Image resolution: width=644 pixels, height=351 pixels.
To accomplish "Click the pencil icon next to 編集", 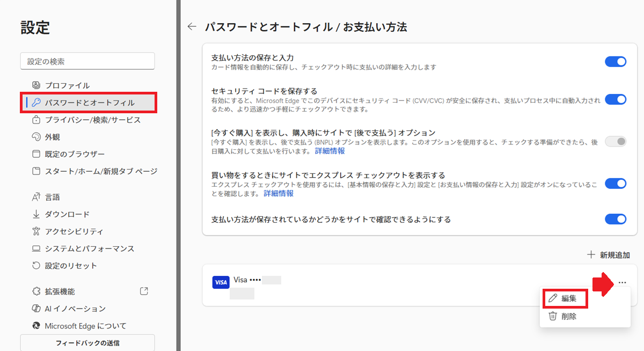I will coord(552,298).
